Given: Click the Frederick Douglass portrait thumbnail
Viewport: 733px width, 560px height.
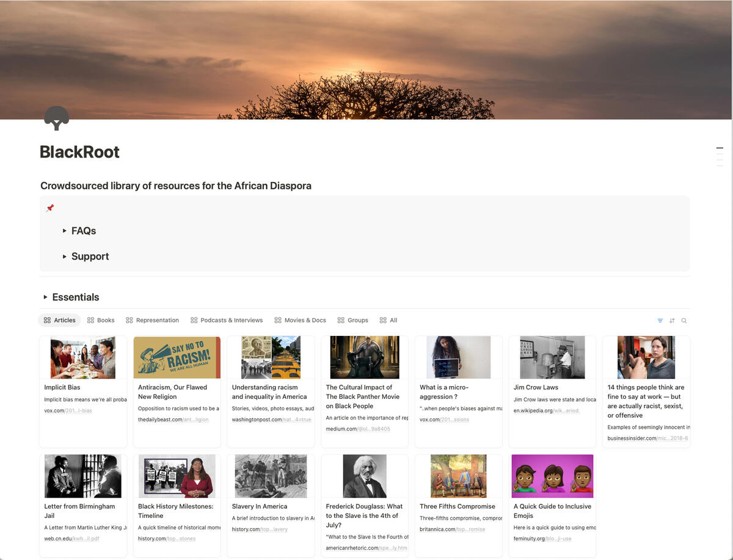Looking at the screenshot, I should click(x=365, y=476).
